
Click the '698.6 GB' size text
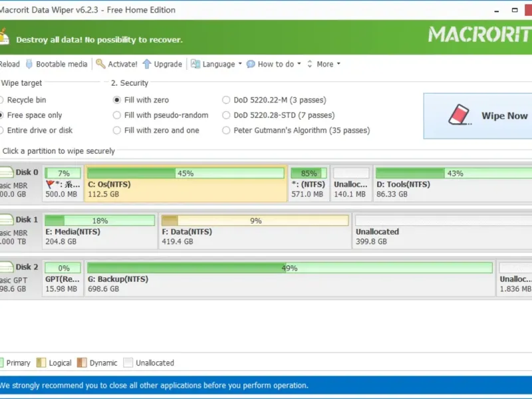pyautogui.click(x=104, y=289)
